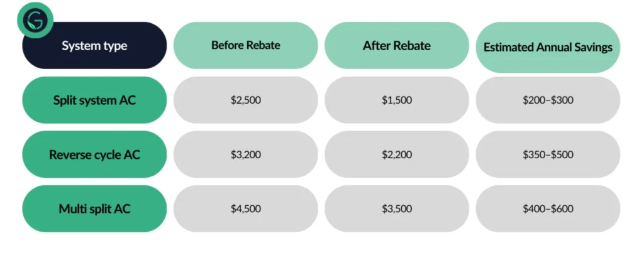Click the $3,200 before rebate cell
This screenshot has height=253, width=644.
246,154
